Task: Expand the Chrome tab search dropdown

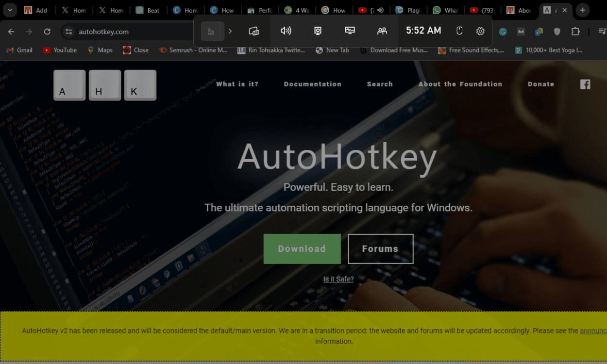Action: pos(10,10)
